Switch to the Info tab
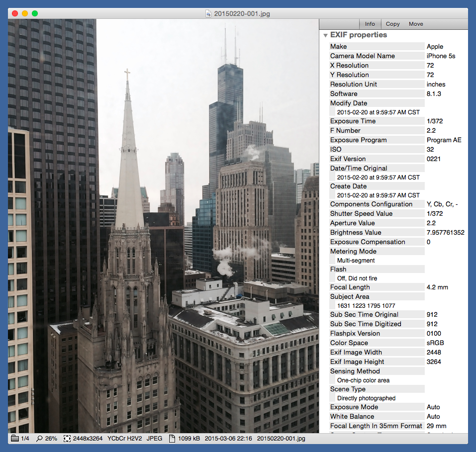This screenshot has height=452, width=476. [370, 24]
